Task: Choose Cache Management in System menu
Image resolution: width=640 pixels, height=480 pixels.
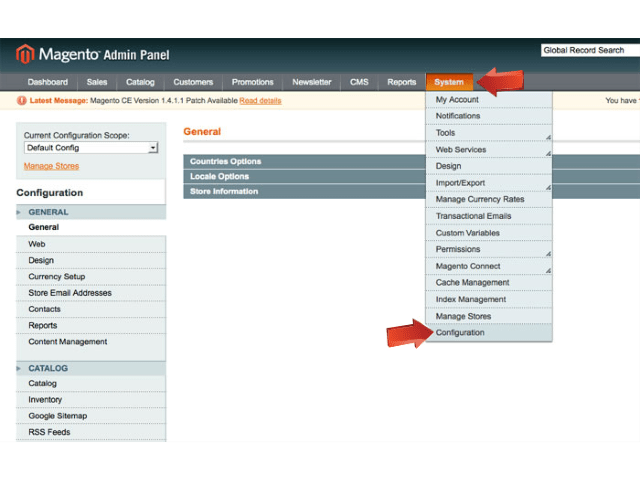Action: pos(472,283)
